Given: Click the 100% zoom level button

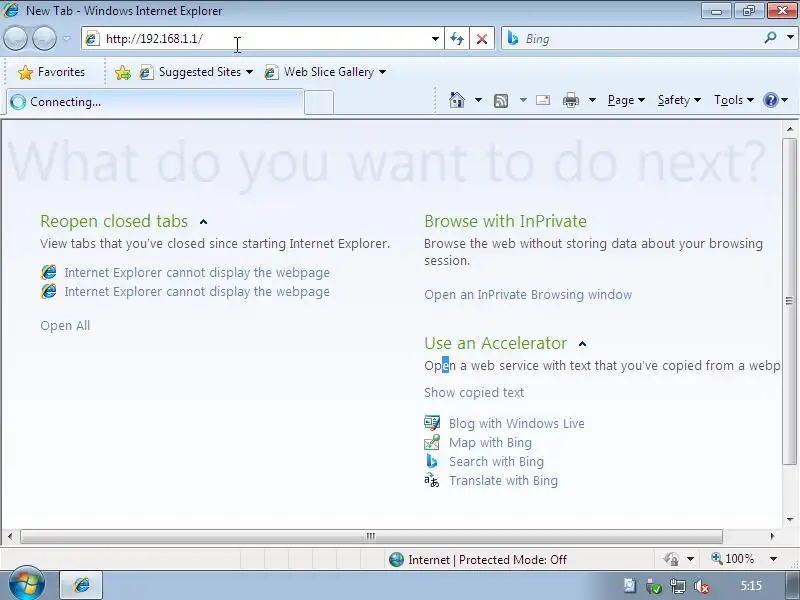Looking at the screenshot, I should (x=733, y=559).
